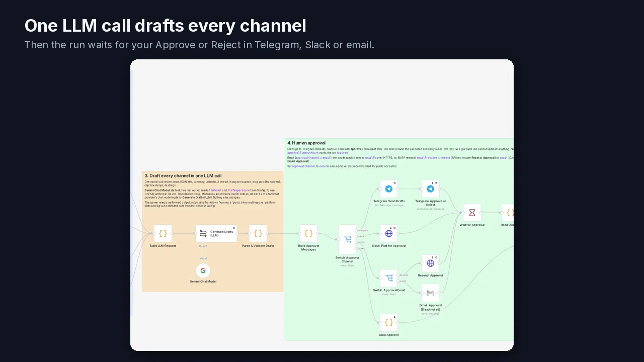Click the 'Build Approval Messages' label text
Screen dimensions: 644x362
tap(308, 247)
